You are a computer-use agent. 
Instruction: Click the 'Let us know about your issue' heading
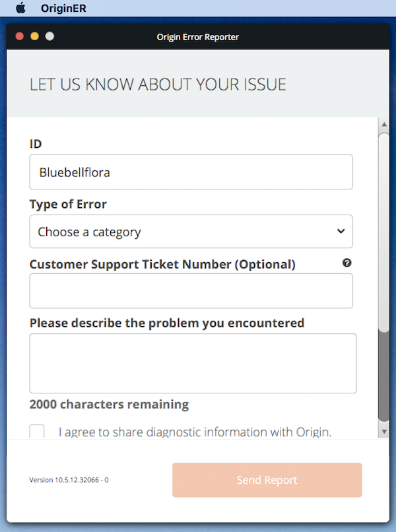158,84
